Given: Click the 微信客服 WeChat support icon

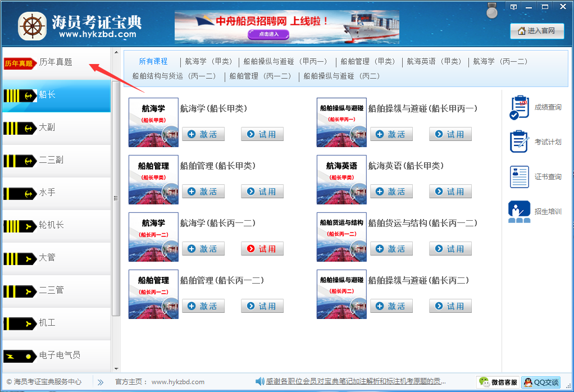Looking at the screenshot, I should tap(498, 382).
